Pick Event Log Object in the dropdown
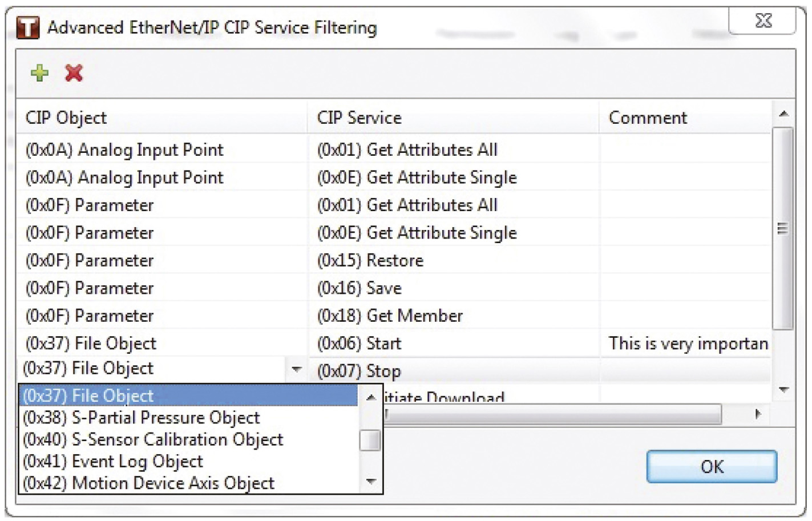 [113, 461]
